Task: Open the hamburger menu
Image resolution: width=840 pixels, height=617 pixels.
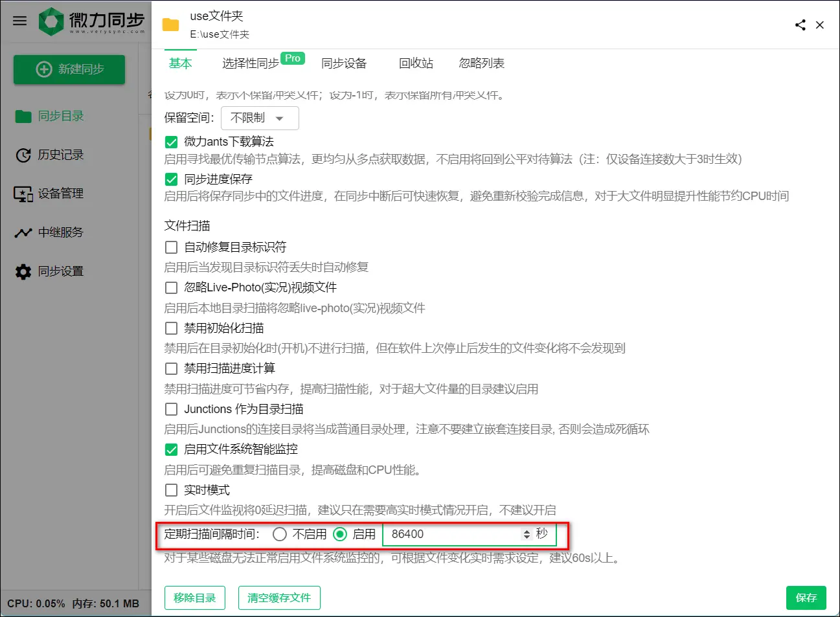Action: [x=19, y=20]
